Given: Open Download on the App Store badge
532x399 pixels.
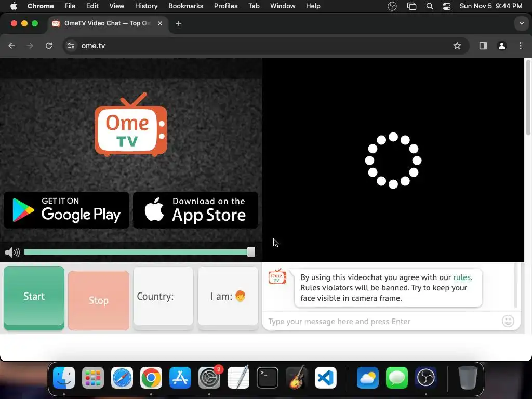Looking at the screenshot, I should pos(195,210).
